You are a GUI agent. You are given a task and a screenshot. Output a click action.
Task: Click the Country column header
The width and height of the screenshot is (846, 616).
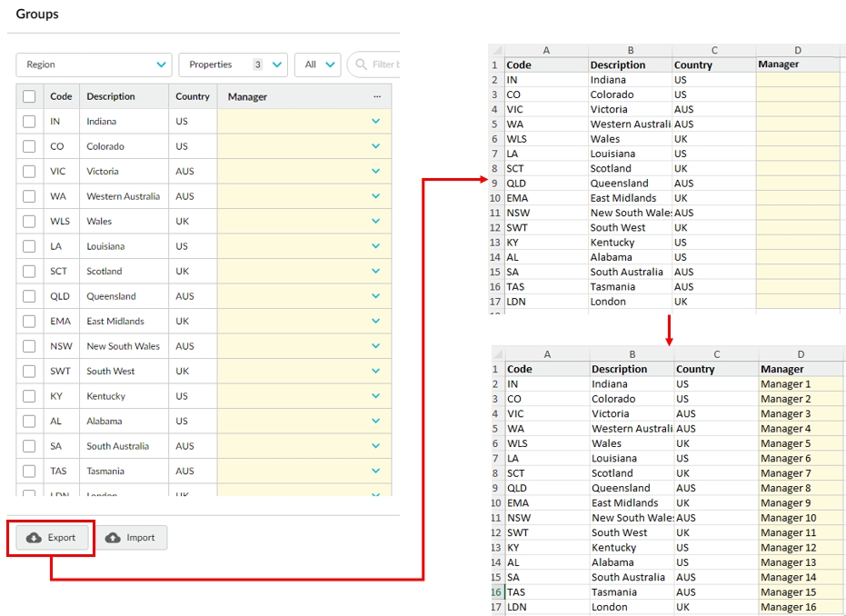(x=193, y=96)
